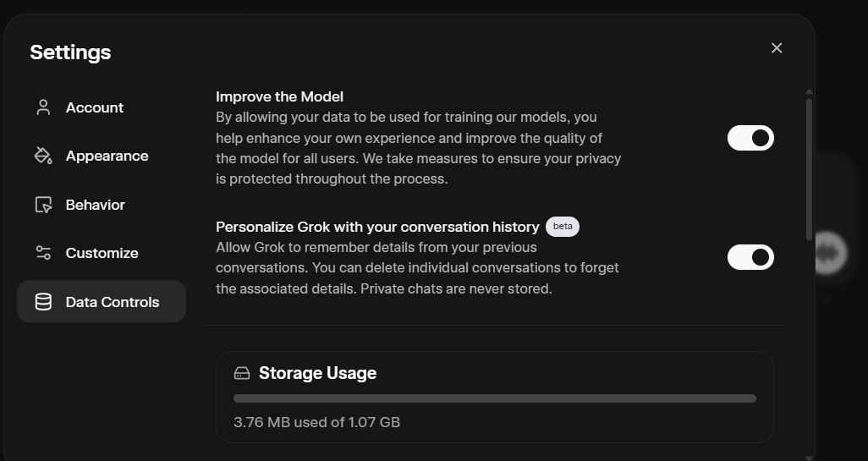Viewport: 868px width, 461px height.
Task: Select the Customize tab label
Action: [102, 253]
